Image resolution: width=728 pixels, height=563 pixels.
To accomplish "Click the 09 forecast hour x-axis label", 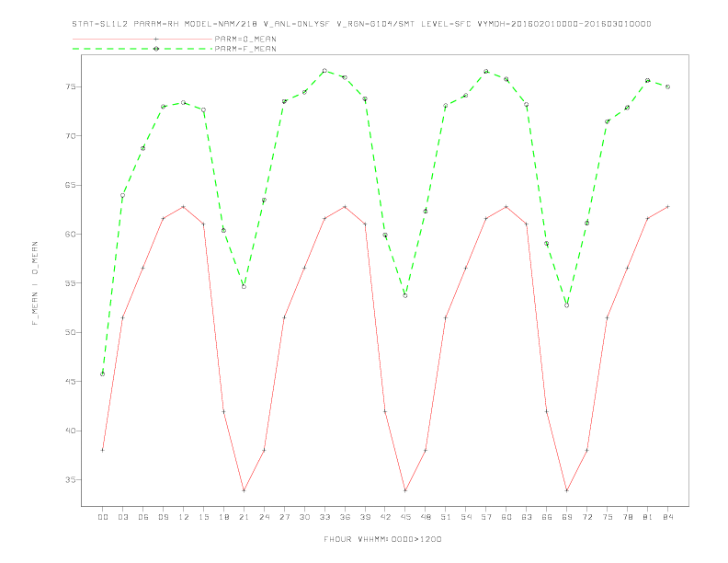I will click(163, 517).
